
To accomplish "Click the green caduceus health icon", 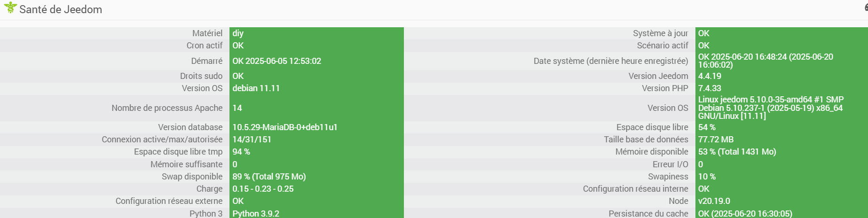I will (x=10, y=8).
